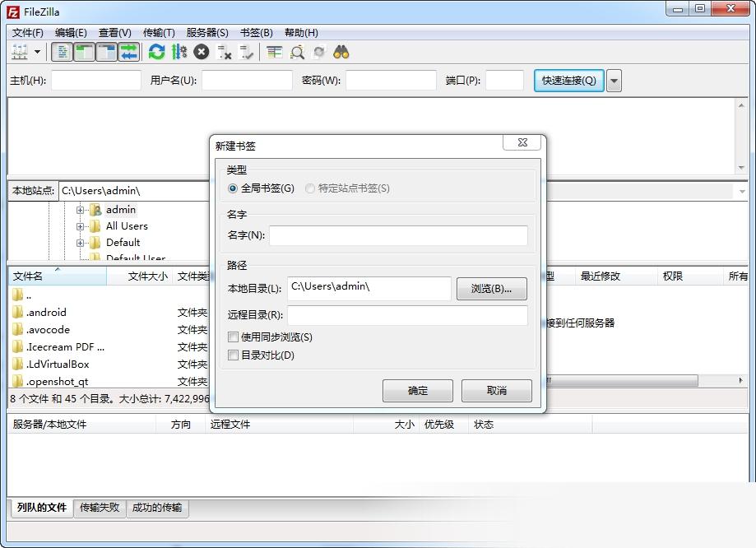Click the 浏览(B)... browse button
756x548 pixels.
492,289
